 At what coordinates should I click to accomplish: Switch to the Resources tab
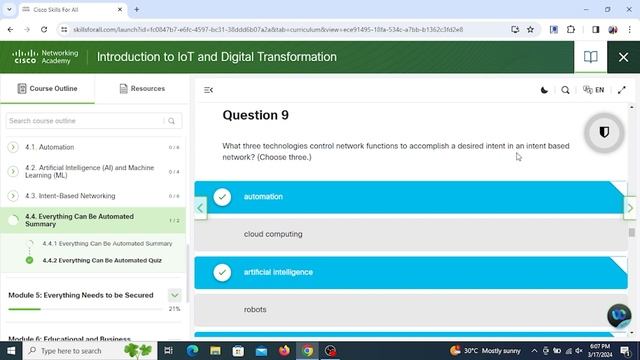142,89
